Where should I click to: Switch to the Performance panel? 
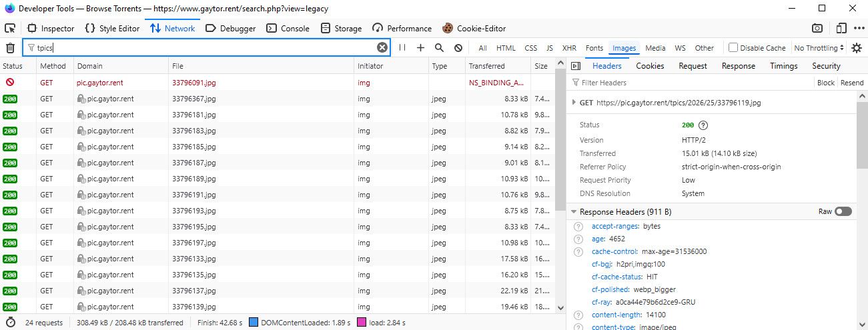click(402, 29)
